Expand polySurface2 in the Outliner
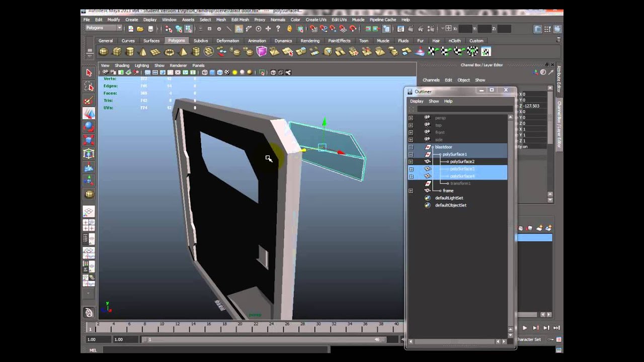 pyautogui.click(x=411, y=162)
